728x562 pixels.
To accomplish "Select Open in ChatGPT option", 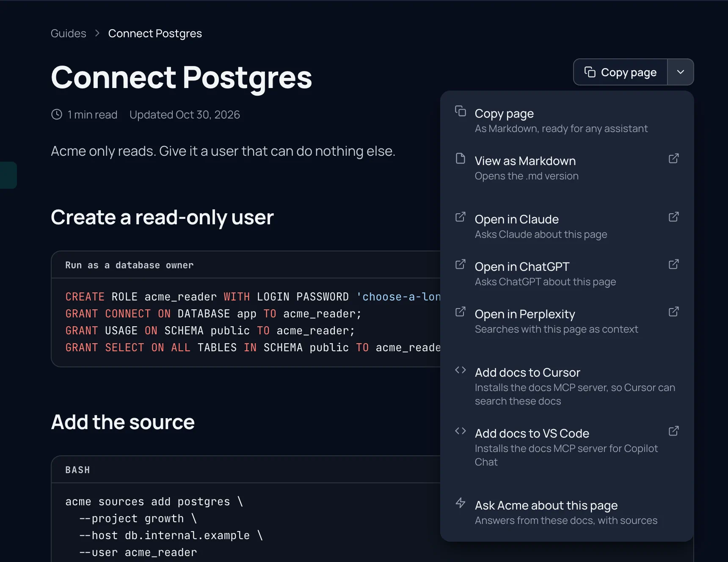I will click(x=567, y=274).
